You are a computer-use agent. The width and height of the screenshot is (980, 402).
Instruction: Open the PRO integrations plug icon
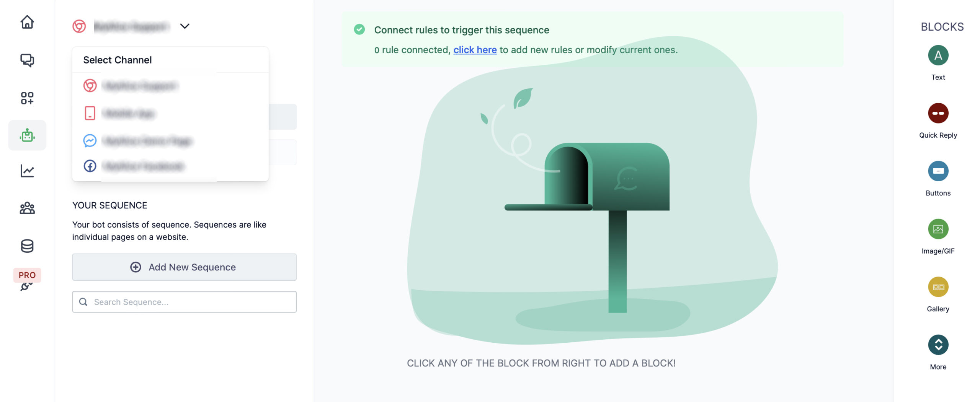coord(26,285)
